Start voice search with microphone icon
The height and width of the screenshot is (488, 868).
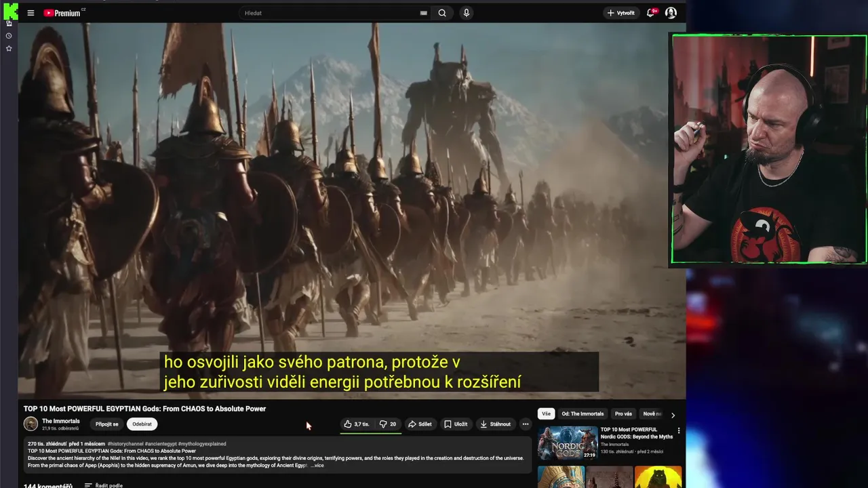[x=466, y=13]
